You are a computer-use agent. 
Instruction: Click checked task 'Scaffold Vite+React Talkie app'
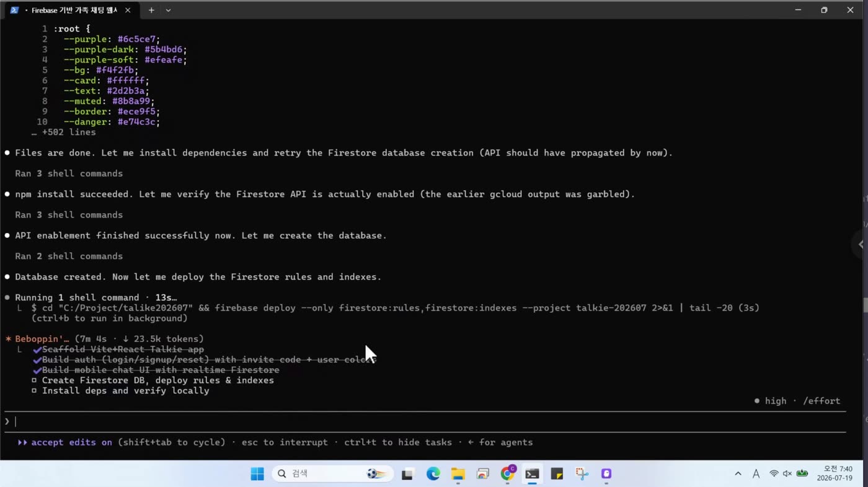coord(123,349)
